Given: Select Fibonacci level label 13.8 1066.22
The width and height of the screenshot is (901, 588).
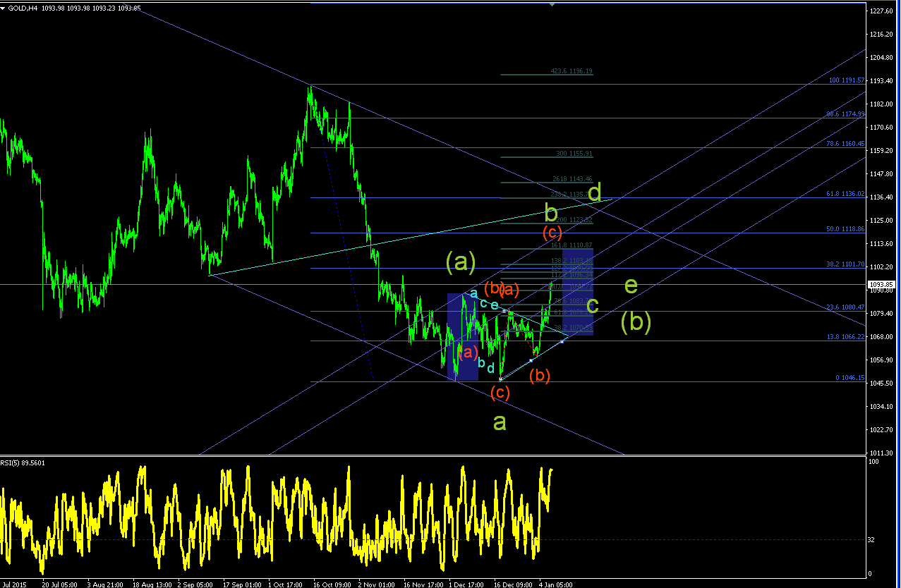Looking at the screenshot, I should 845,337.
